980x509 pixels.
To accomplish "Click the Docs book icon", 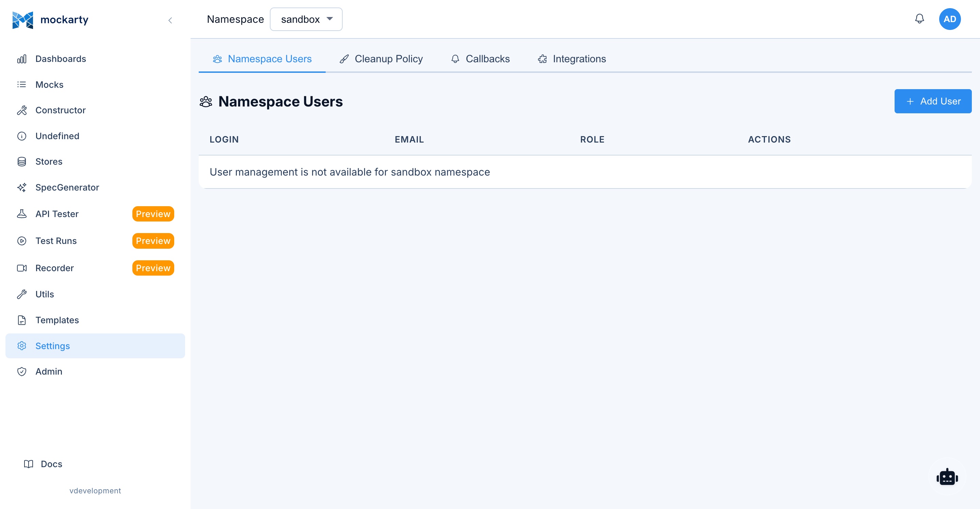I will coord(29,464).
